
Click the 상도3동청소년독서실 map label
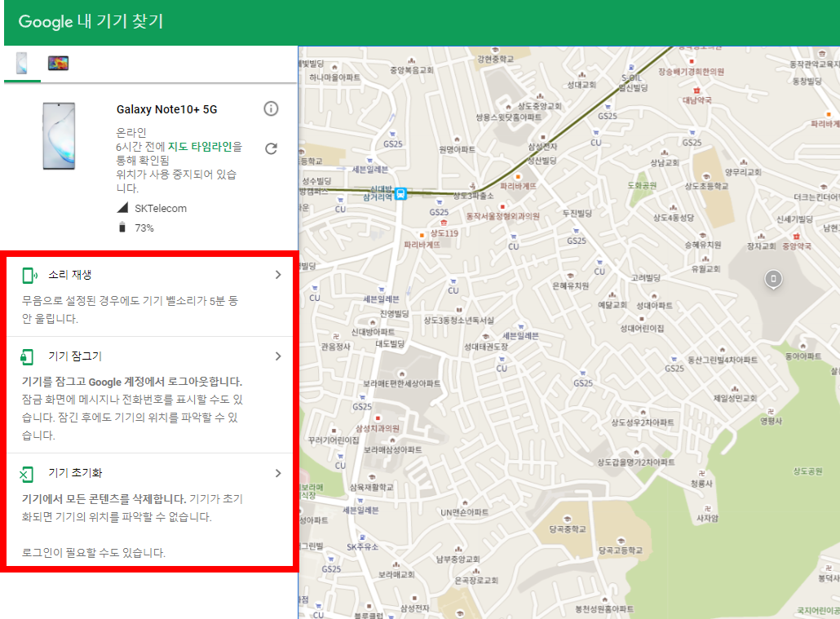[x=458, y=320]
